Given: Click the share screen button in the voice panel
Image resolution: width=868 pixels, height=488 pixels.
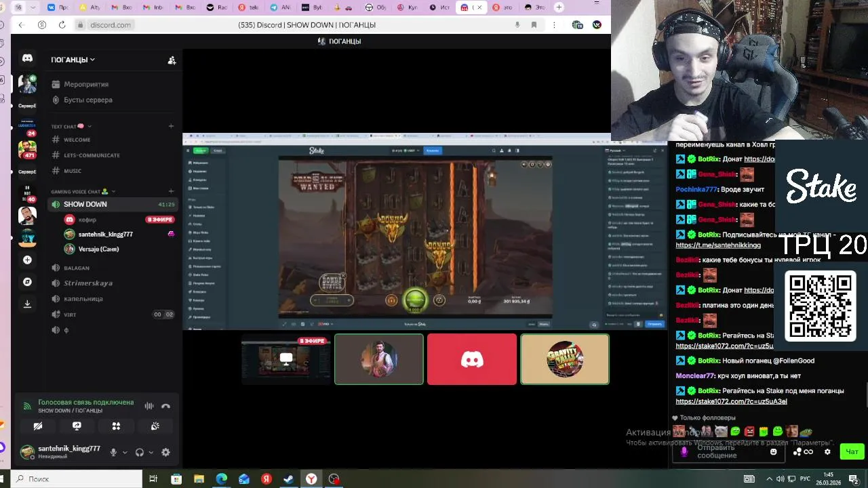Looking at the screenshot, I should (77, 426).
